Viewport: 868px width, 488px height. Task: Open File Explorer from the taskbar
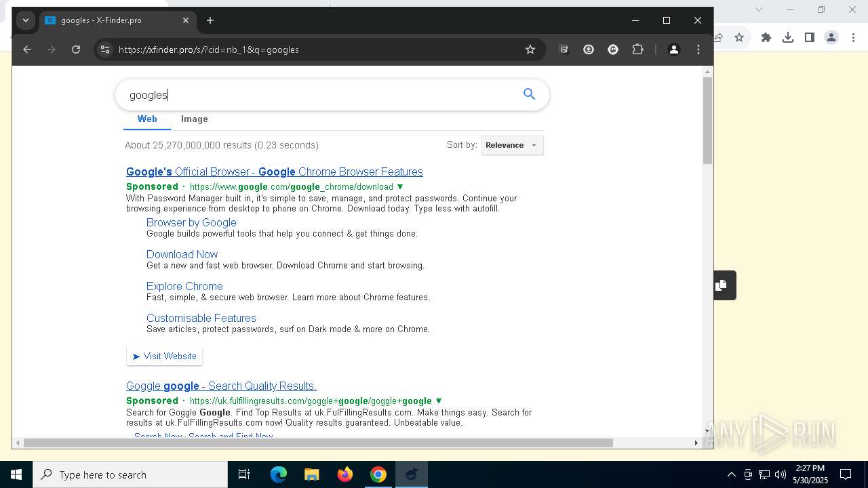[x=312, y=474]
